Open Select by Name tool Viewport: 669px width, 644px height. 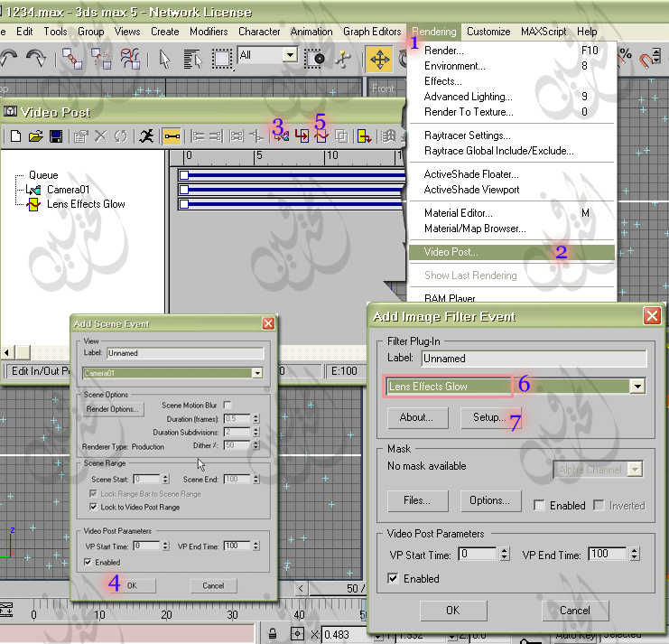click(x=193, y=59)
